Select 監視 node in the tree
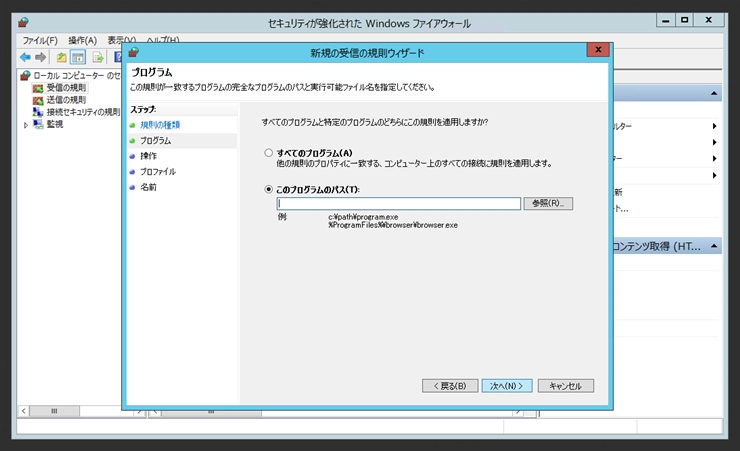 (x=55, y=125)
